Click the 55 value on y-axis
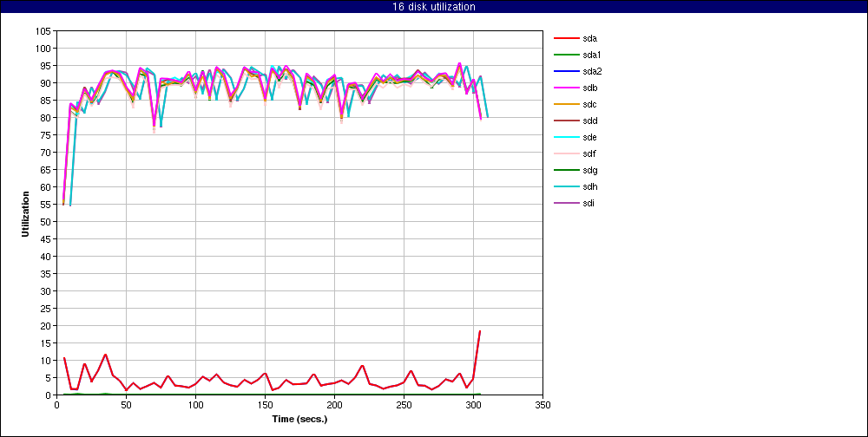This screenshot has height=437, width=868. pyautogui.click(x=47, y=204)
